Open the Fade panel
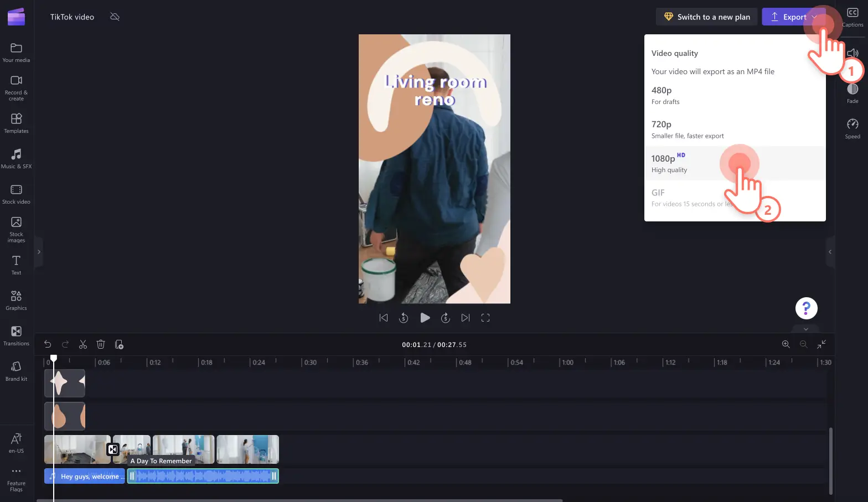This screenshot has height=502, width=868. [852, 93]
